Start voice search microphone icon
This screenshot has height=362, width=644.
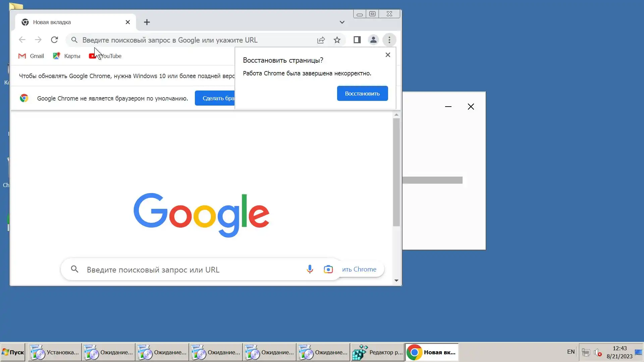[310, 269]
